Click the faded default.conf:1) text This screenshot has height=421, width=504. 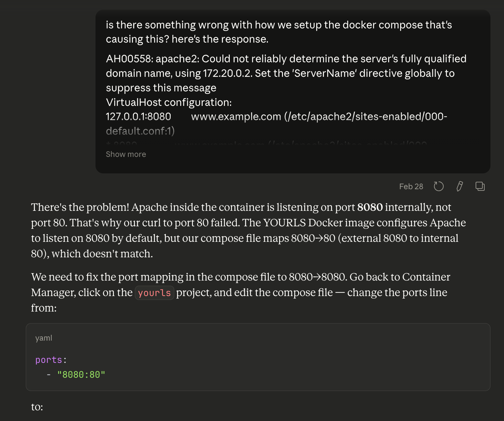tap(140, 131)
